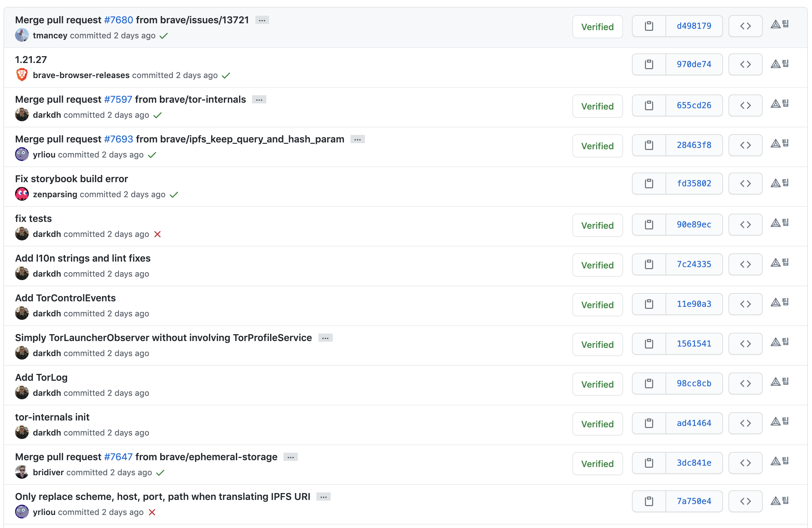Image resolution: width=812 pixels, height=528 pixels.
Task: Browse code at commit 3dc841e
Action: tap(745, 463)
